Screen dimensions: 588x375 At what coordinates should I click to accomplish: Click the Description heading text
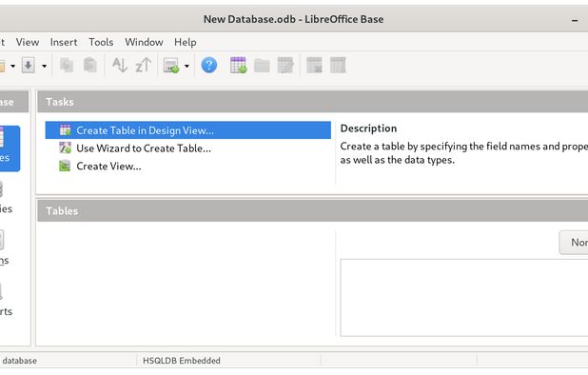pos(368,128)
